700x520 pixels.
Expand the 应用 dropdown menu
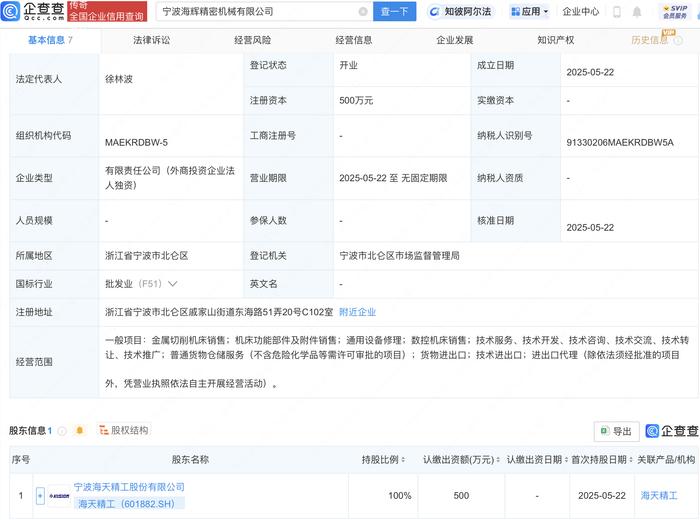pos(530,12)
